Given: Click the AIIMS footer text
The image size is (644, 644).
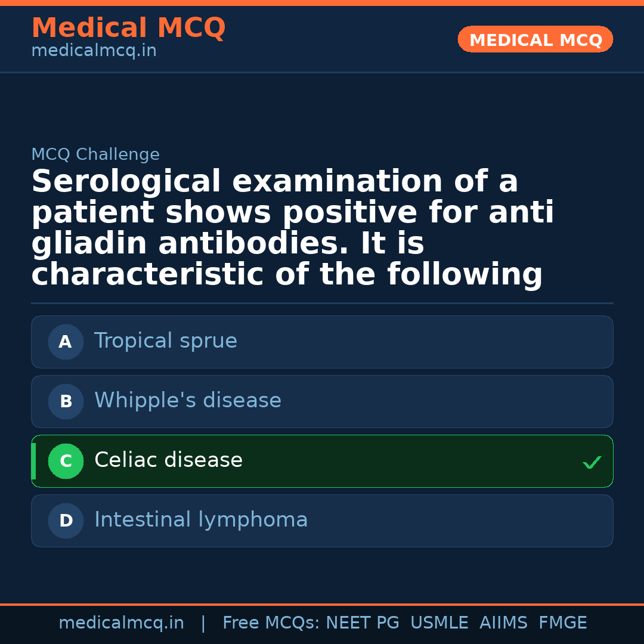Looking at the screenshot, I should click(x=503, y=623).
